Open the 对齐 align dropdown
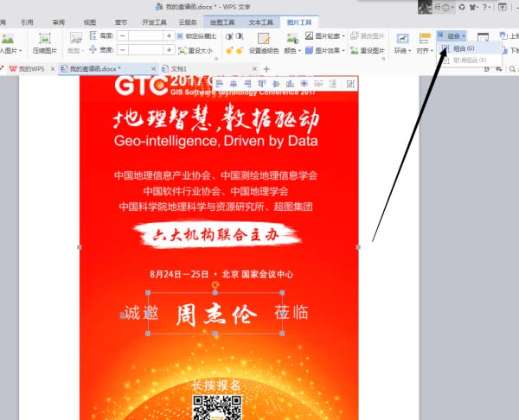 coord(425,43)
